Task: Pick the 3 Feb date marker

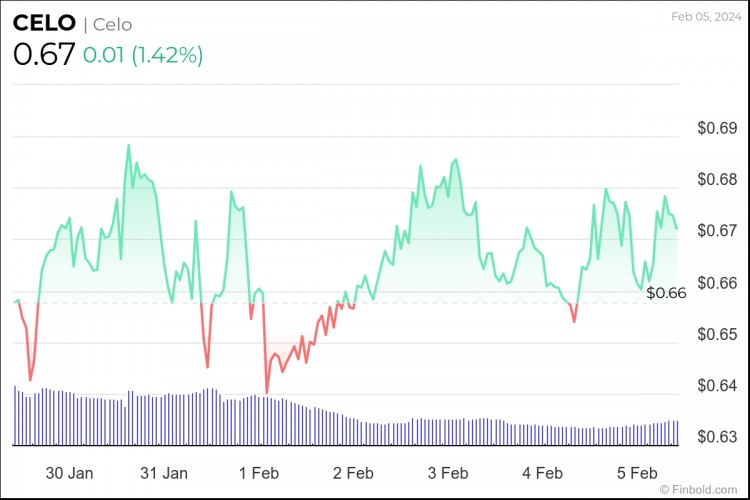Action: 447,471
